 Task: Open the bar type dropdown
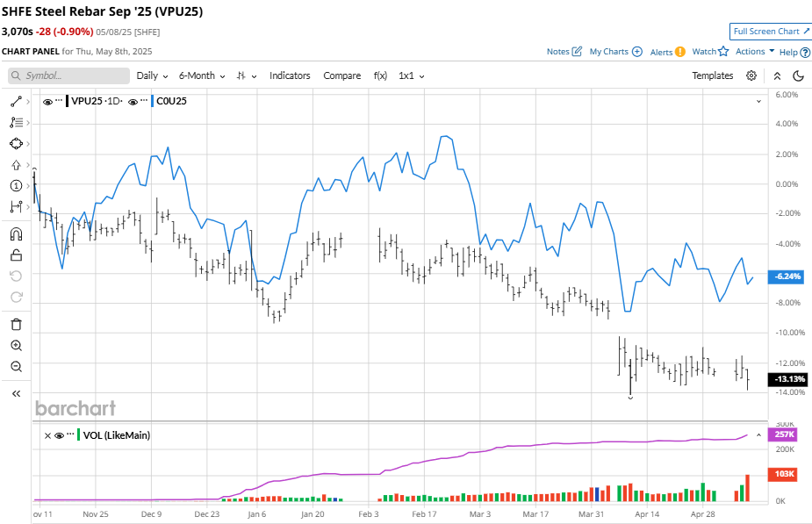(x=247, y=75)
